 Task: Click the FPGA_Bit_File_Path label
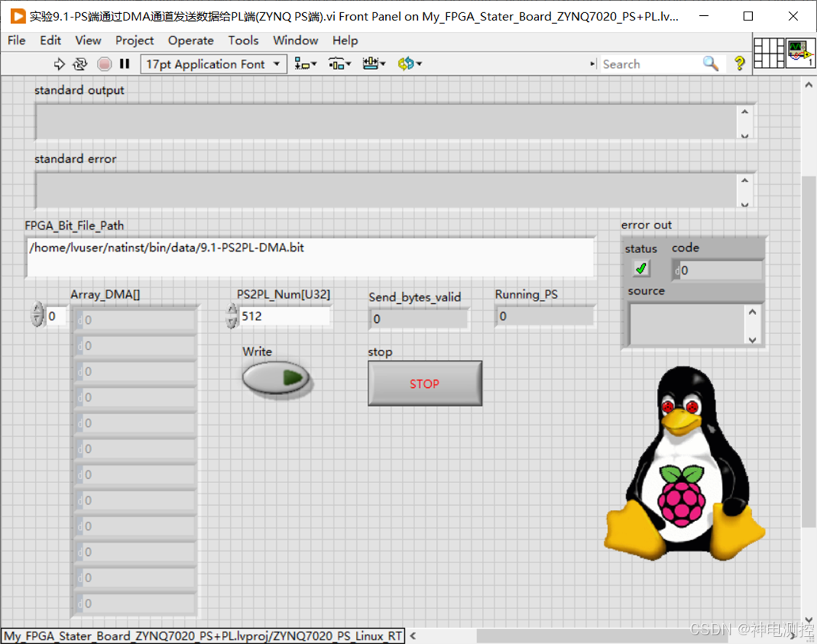click(74, 226)
